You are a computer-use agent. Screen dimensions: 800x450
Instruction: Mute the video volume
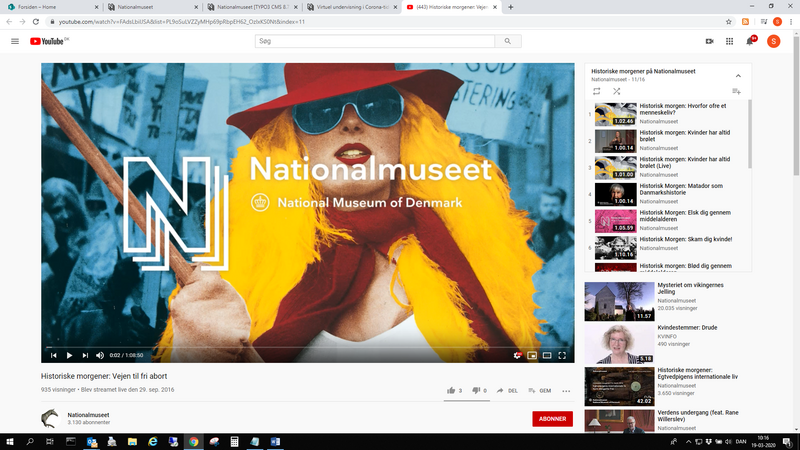(x=100, y=356)
